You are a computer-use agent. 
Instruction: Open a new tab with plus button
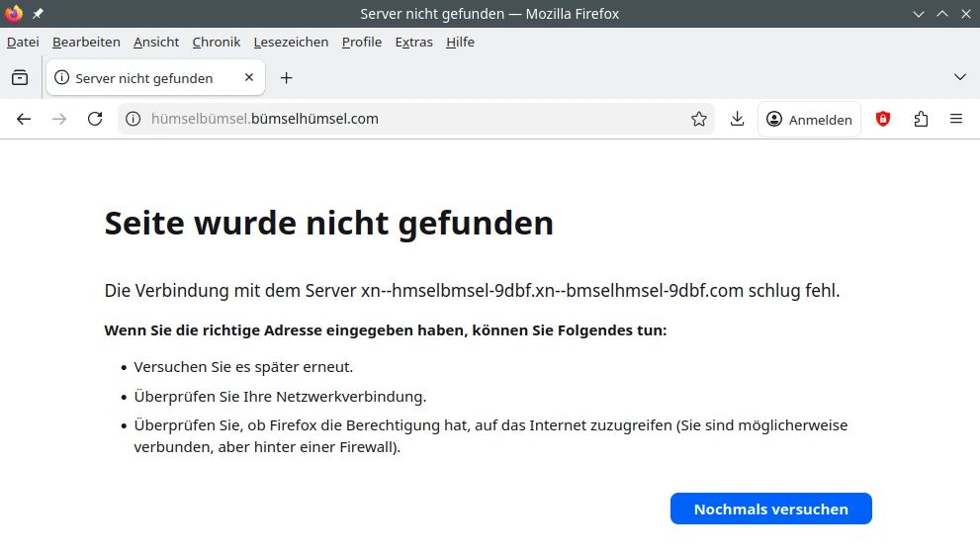[x=286, y=77]
